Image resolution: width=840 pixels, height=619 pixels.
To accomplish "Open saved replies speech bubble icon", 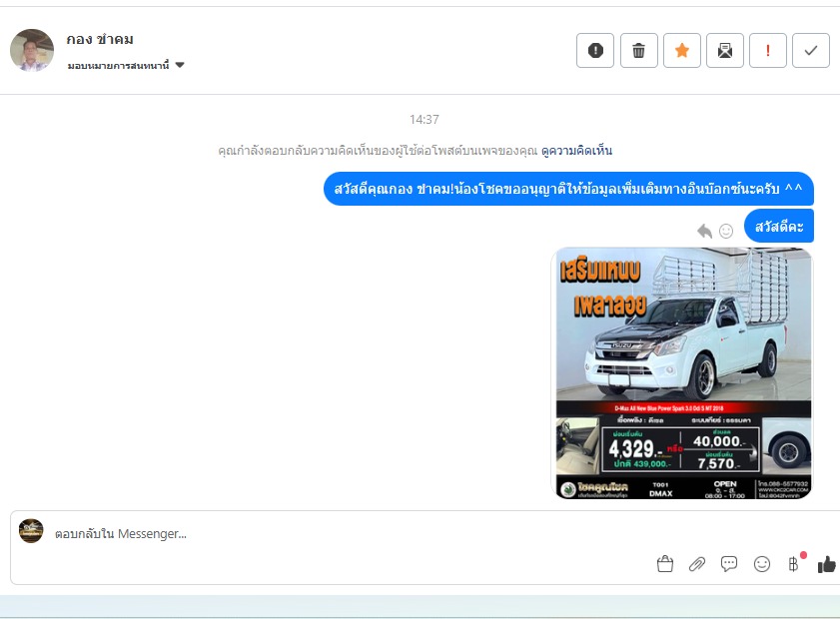I will 729,564.
